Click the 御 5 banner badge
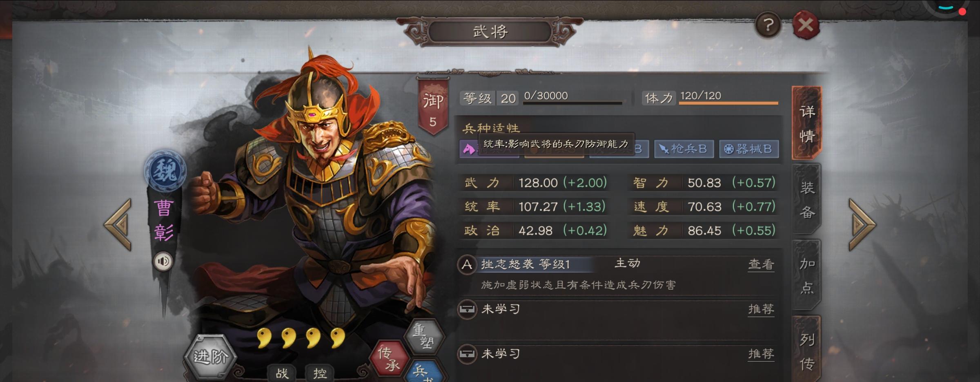This screenshot has height=382, width=980. (433, 107)
